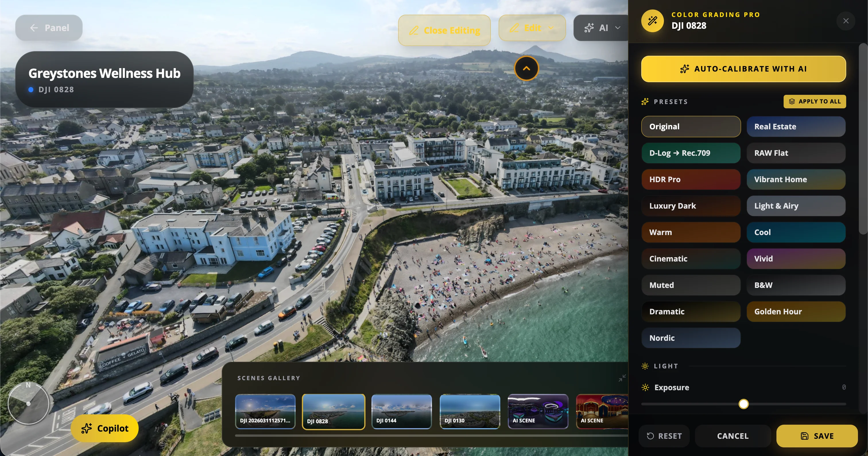The image size is (868, 456).
Task: Open the purple AI SCENE thumbnail
Action: pyautogui.click(x=538, y=411)
